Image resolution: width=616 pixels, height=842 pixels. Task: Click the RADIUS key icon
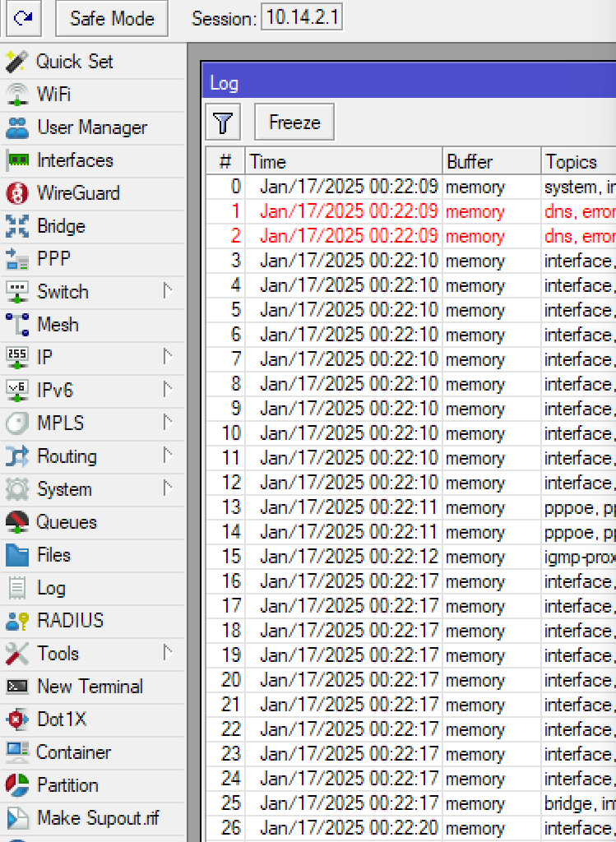(17, 621)
